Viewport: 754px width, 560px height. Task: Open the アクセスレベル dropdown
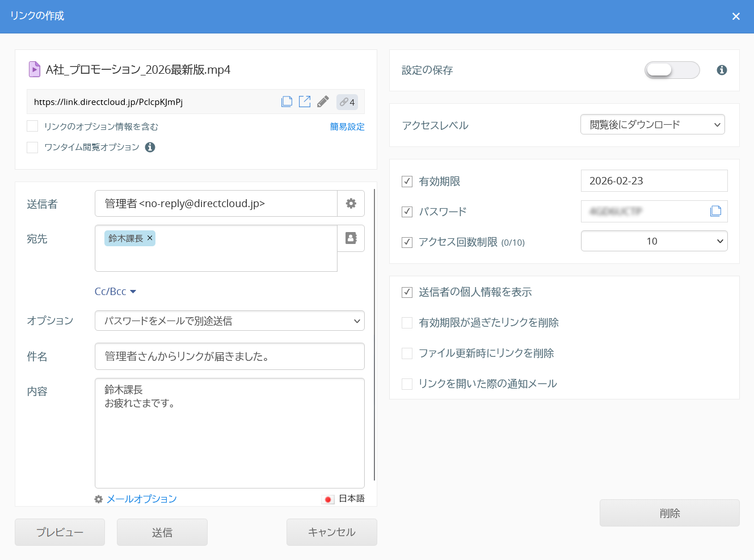tap(652, 125)
